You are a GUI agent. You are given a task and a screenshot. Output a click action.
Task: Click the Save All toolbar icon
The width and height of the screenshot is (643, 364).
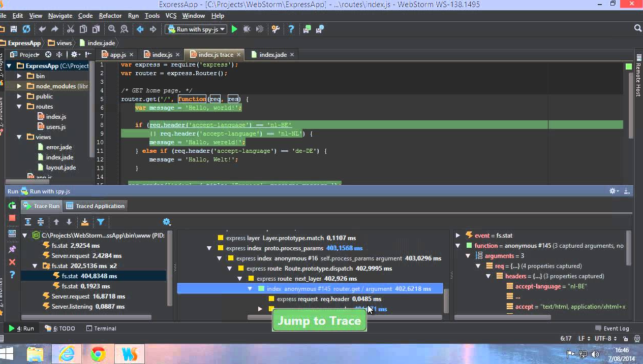[x=14, y=29]
